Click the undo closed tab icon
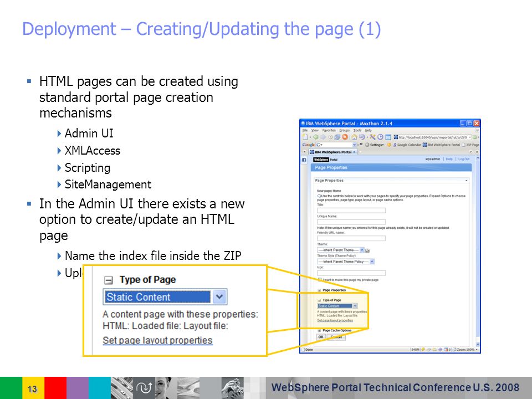This screenshot has height=399, width=532. click(362, 137)
